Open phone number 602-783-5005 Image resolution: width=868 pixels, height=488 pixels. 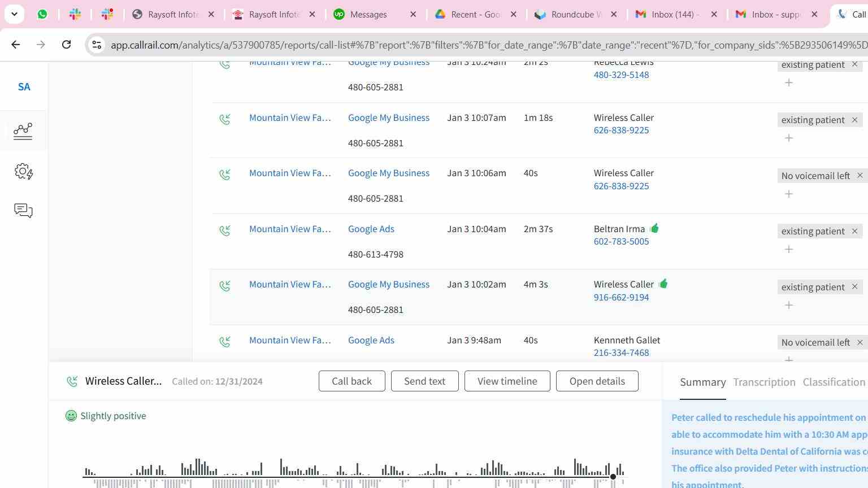click(621, 241)
